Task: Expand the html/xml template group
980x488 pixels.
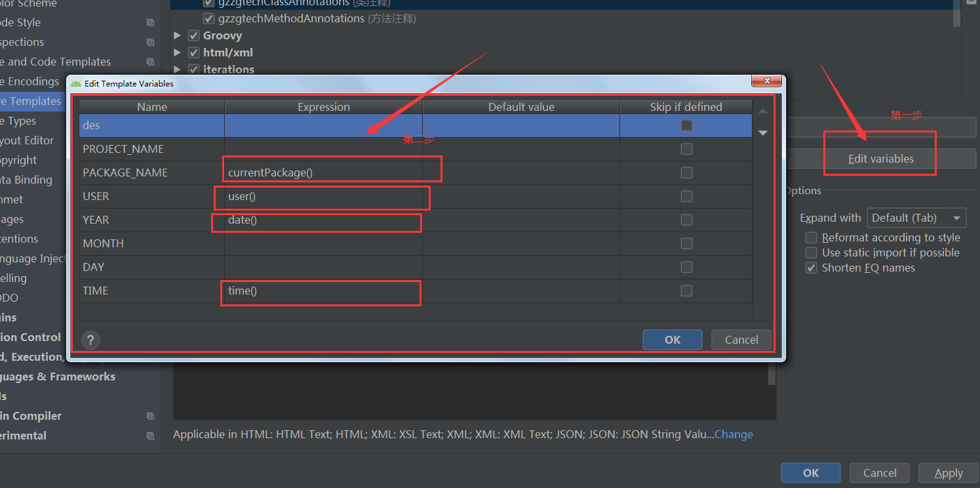Action: [178, 52]
